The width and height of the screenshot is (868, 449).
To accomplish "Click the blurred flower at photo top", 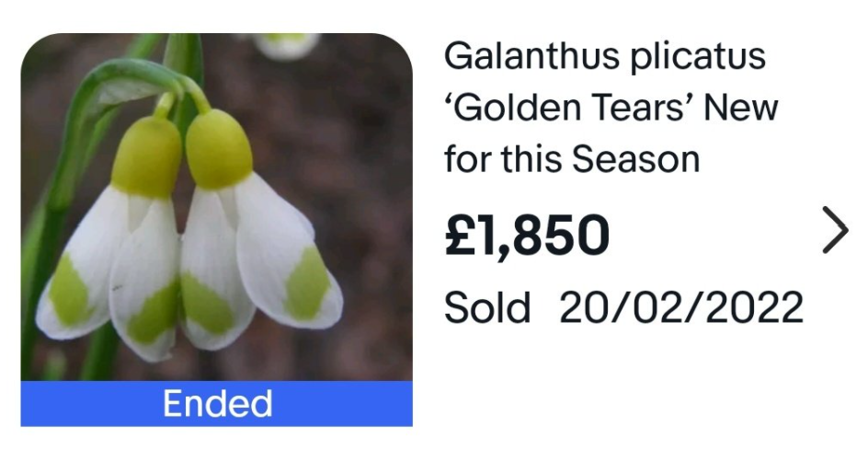I will pos(287,44).
